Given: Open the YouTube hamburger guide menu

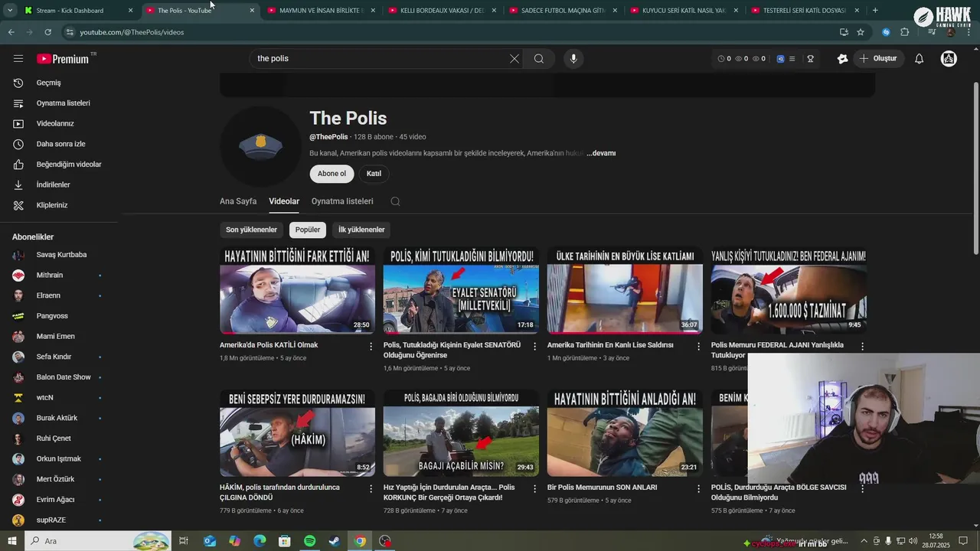Looking at the screenshot, I should pos(18,58).
